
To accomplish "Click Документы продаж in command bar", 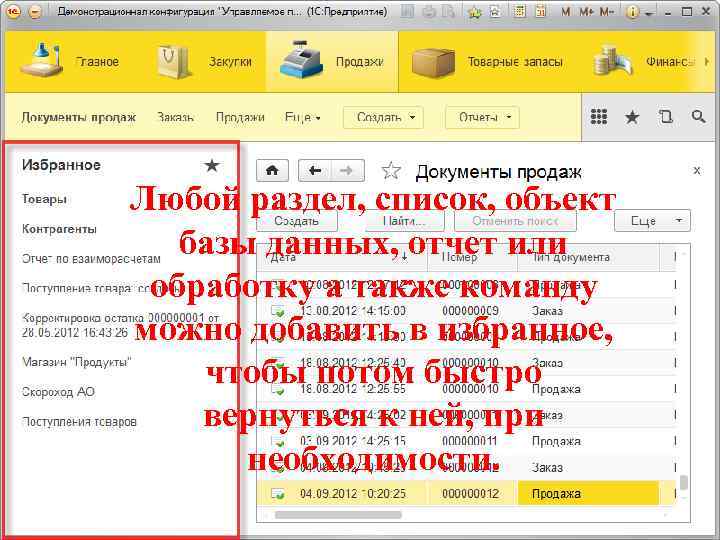I will [79, 118].
